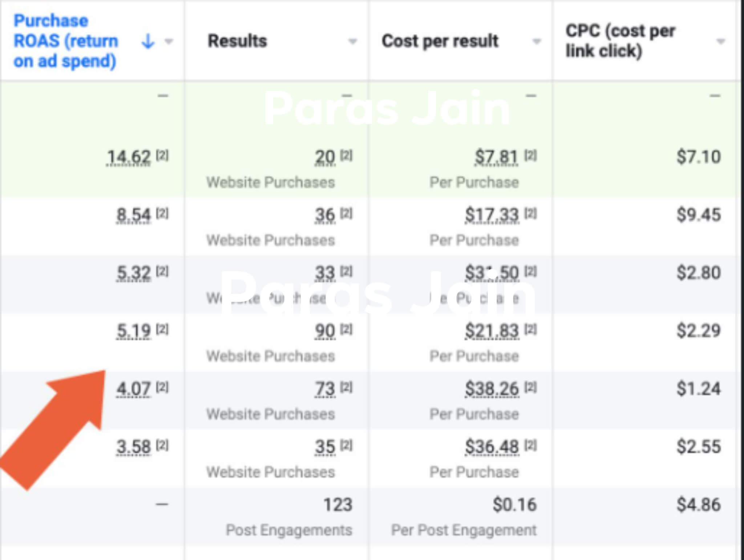Click the $0.16 Per Post Engagement cost
Screen dimensions: 744x560
pos(514,505)
